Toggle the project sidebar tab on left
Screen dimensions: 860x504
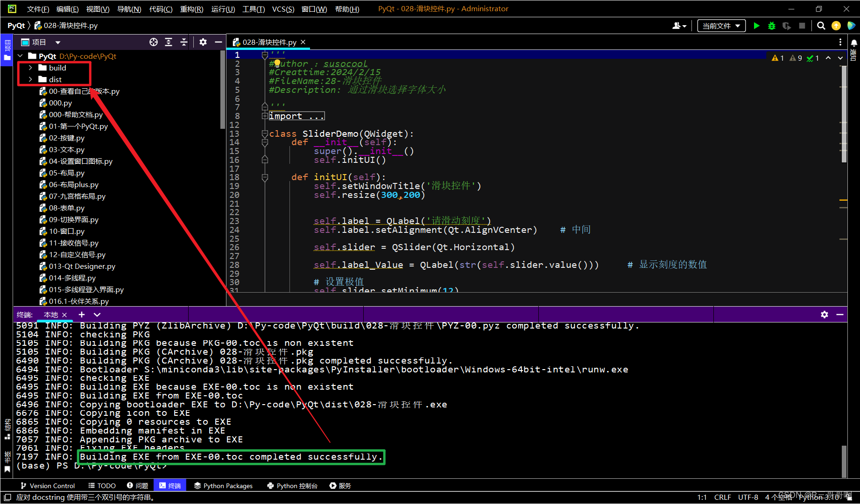click(x=7, y=50)
